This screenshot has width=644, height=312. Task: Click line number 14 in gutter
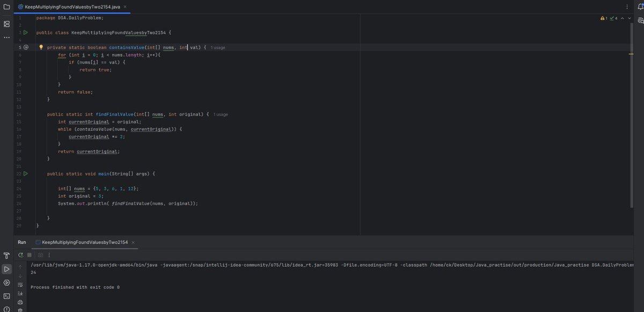click(x=19, y=114)
